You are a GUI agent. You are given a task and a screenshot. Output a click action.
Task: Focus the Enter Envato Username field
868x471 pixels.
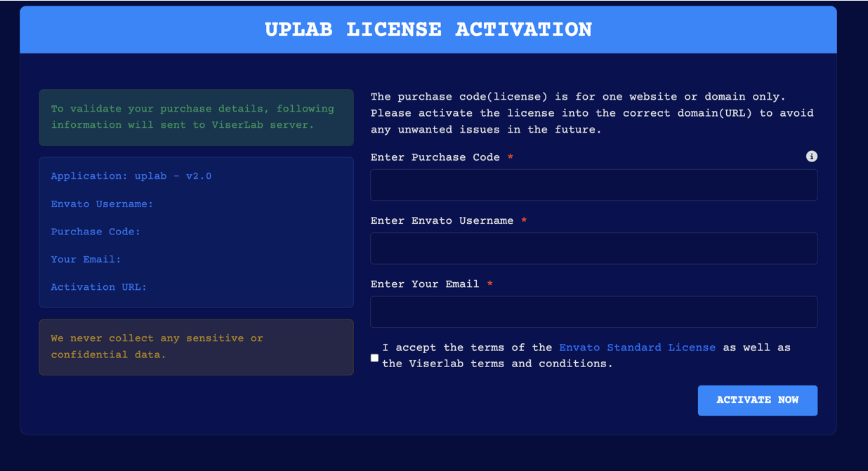pyautogui.click(x=593, y=248)
